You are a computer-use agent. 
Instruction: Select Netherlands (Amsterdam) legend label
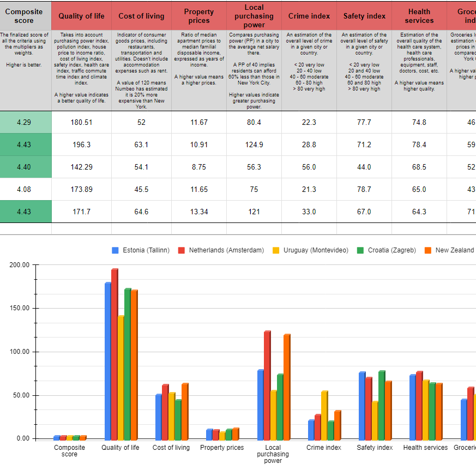226,250
